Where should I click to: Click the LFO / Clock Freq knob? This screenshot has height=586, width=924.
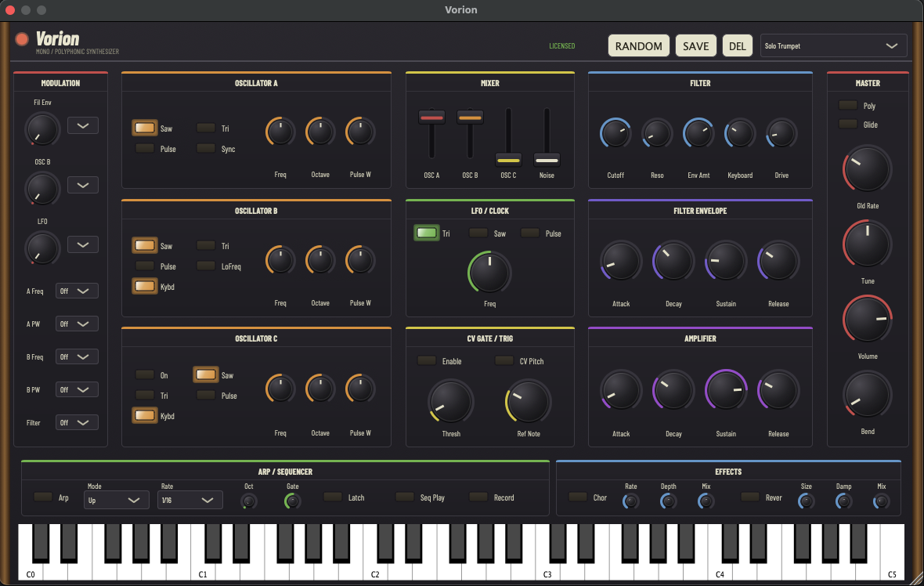[x=489, y=273]
